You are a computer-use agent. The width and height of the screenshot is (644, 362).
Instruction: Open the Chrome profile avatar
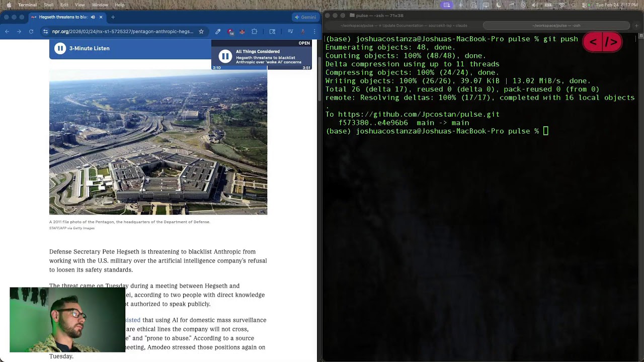pyautogui.click(x=303, y=32)
